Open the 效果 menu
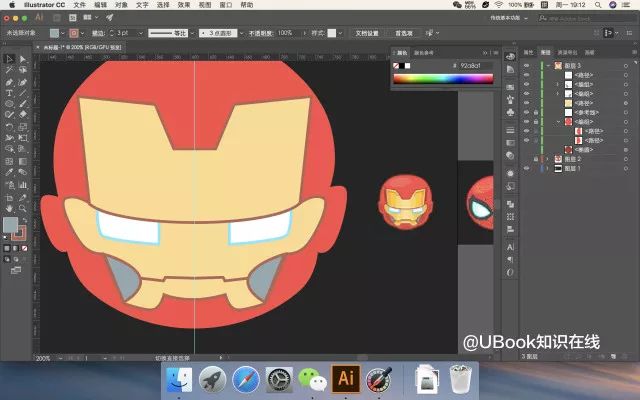Image resolution: width=640 pixels, height=400 pixels. coord(184,5)
